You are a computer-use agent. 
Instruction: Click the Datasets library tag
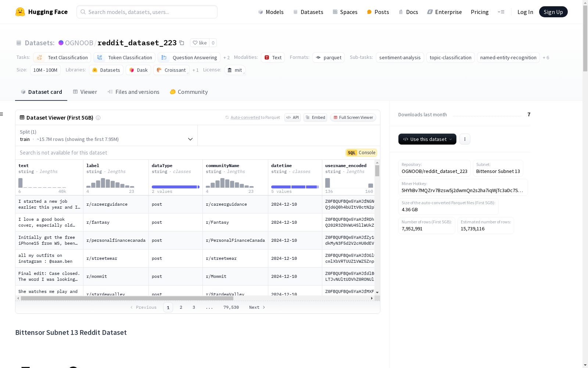tap(106, 70)
